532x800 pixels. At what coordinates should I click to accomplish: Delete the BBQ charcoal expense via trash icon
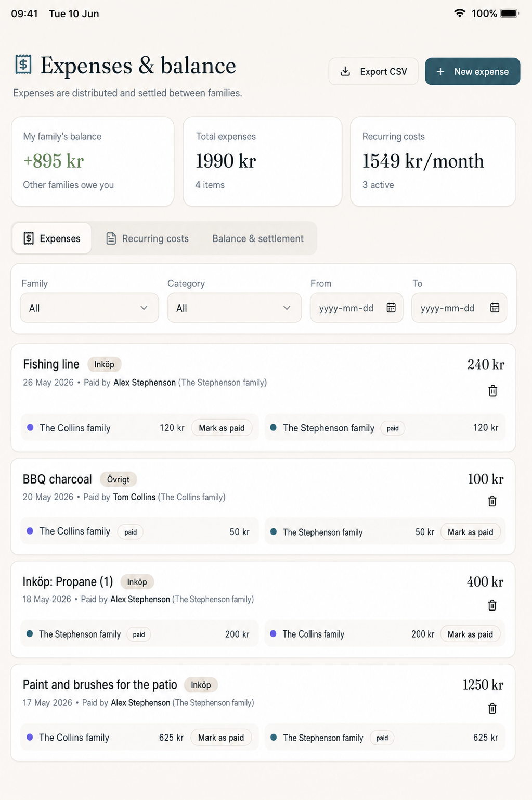(x=492, y=501)
